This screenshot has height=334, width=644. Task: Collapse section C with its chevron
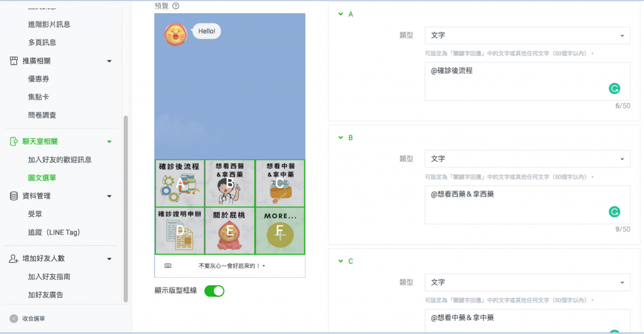[340, 261]
